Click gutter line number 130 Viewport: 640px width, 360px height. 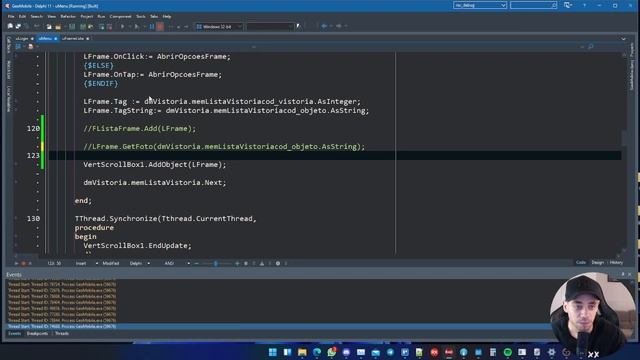click(x=33, y=219)
